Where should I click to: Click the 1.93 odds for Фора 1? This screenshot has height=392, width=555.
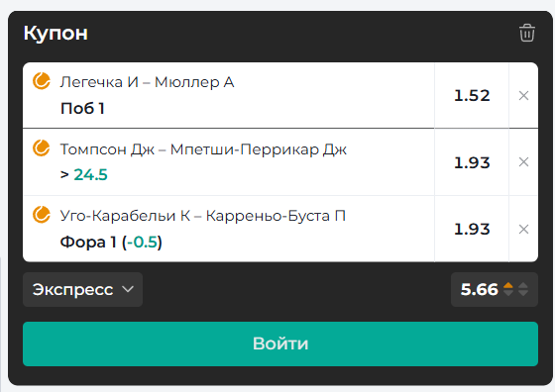472,229
